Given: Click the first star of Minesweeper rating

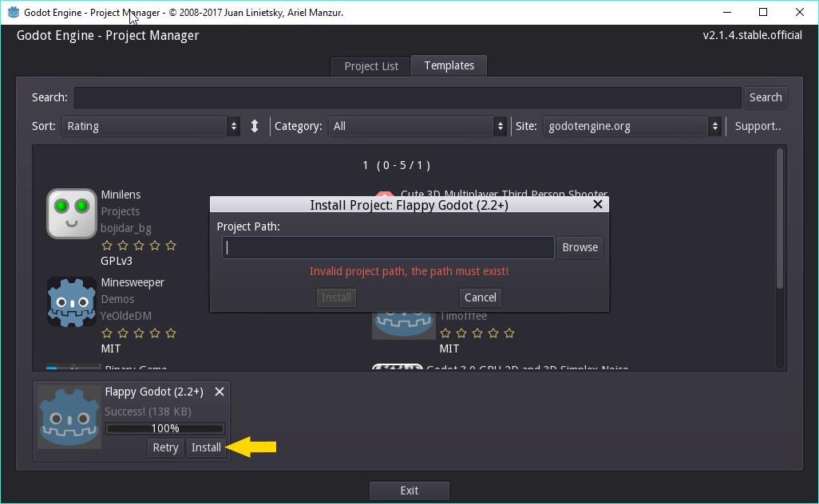Looking at the screenshot, I should pos(107,333).
